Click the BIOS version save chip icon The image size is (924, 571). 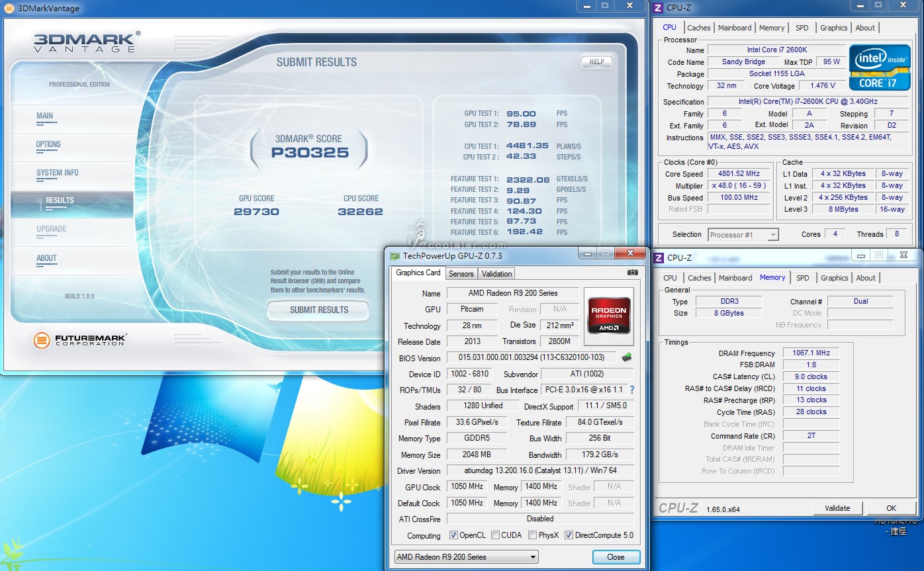(627, 357)
